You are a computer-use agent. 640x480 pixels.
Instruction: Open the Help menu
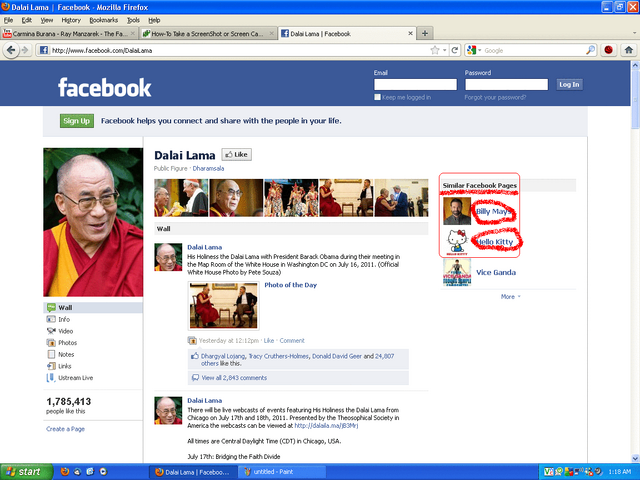pyautogui.click(x=154, y=20)
